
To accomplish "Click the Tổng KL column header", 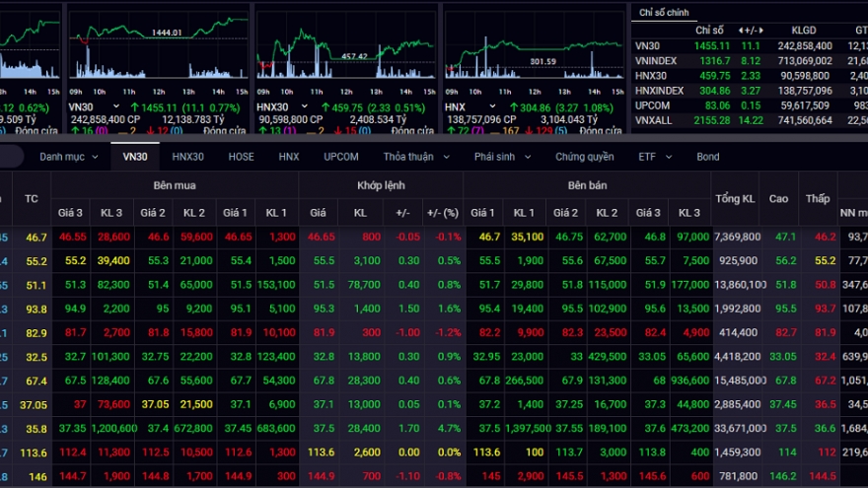I will (735, 198).
